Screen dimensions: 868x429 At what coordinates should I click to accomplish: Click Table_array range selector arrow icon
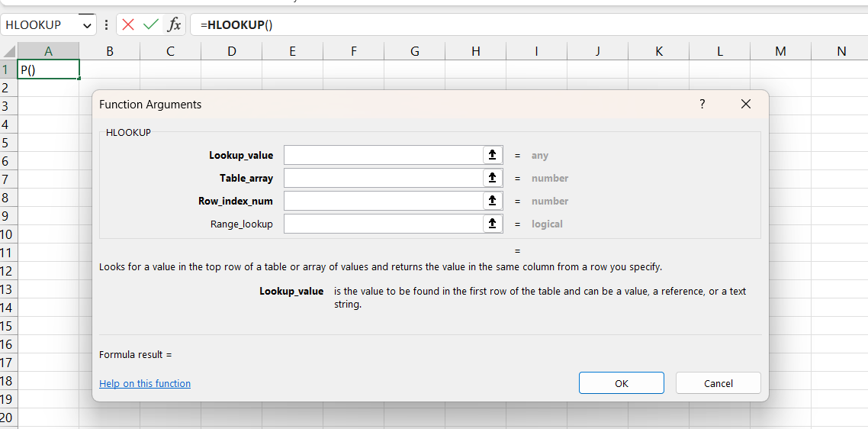(x=493, y=178)
